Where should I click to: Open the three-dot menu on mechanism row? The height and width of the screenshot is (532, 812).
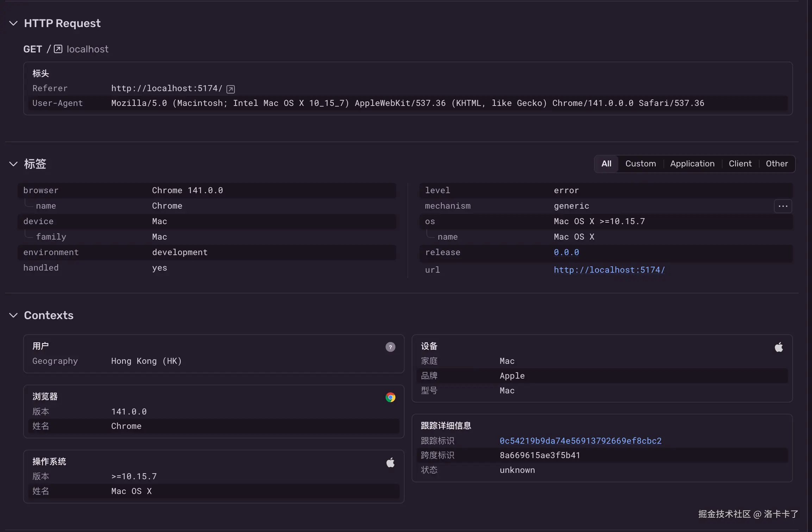tap(783, 206)
